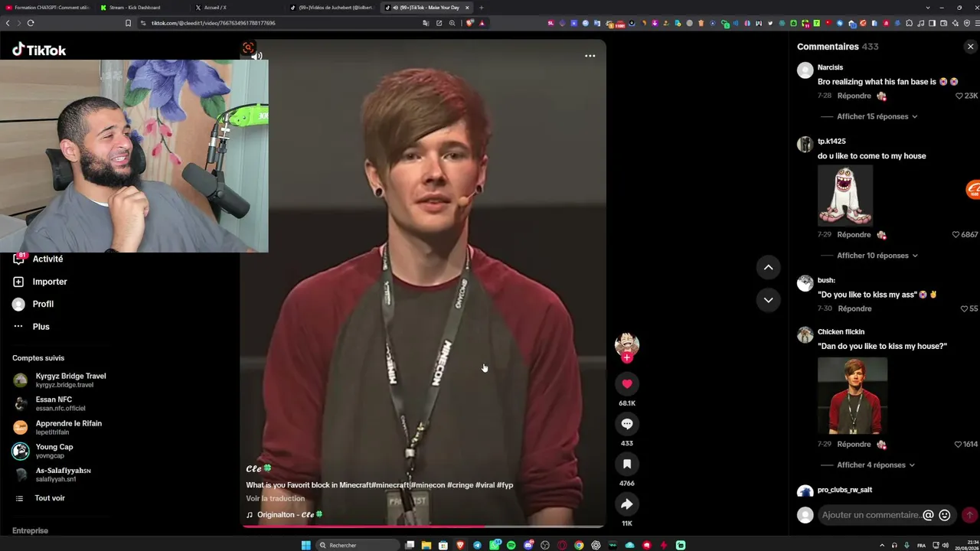
Task: Open the #minecon hashtag in the caption
Action: [428, 485]
